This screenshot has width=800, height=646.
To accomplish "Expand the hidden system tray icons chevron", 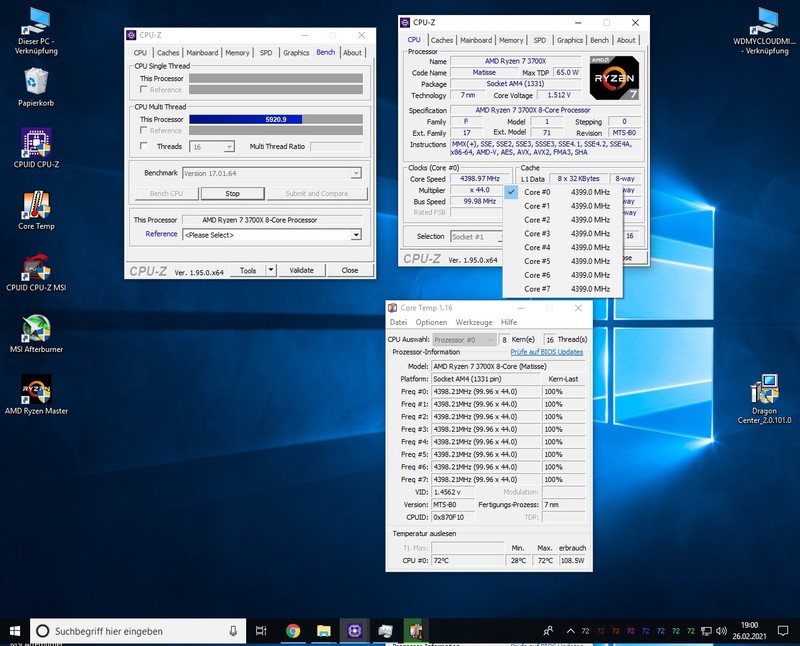I will coord(570,631).
